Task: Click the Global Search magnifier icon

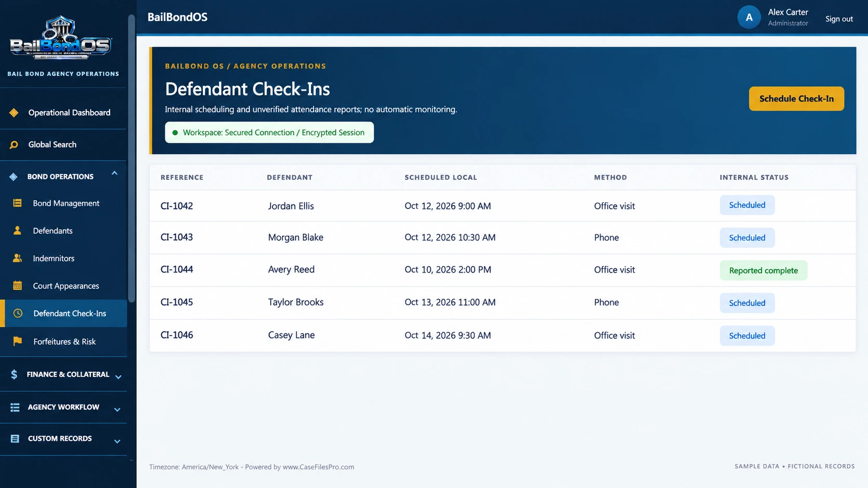Action: 14,145
